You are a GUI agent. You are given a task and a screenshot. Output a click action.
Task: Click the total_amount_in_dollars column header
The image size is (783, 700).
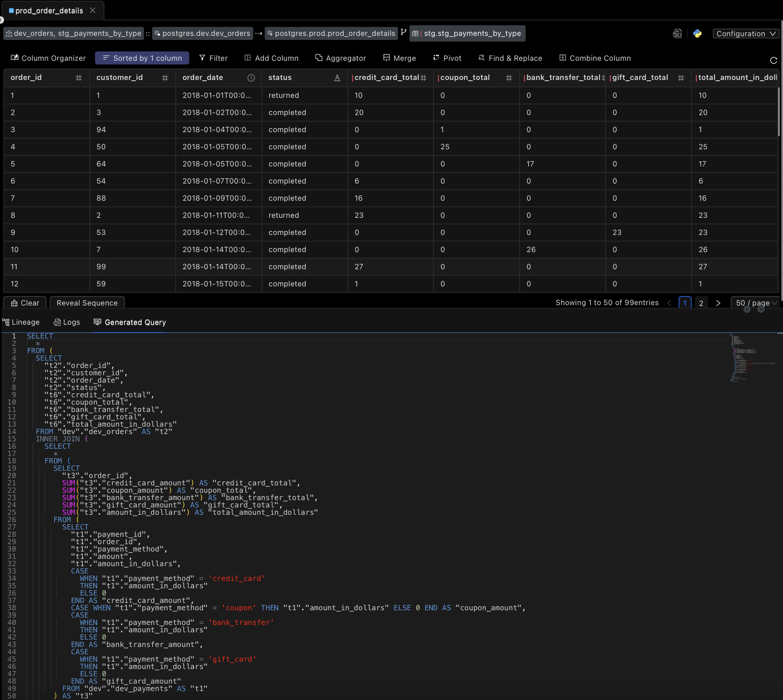(x=735, y=78)
